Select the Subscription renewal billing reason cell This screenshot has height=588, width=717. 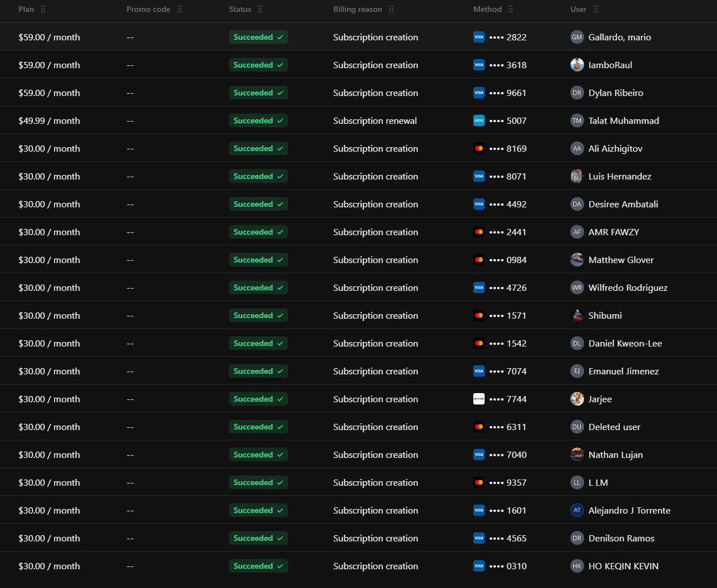(x=375, y=120)
